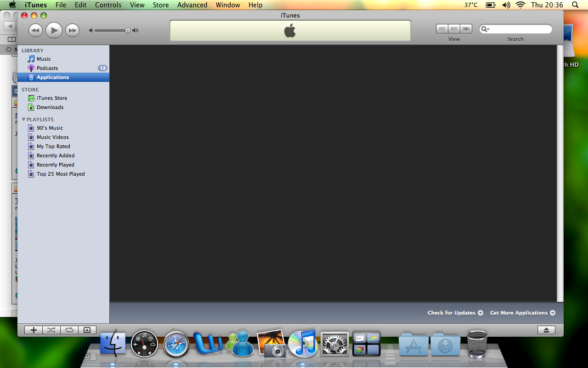Click the iTunes Store bag icon
Screen dimensions: 588x368
(x=31, y=98)
